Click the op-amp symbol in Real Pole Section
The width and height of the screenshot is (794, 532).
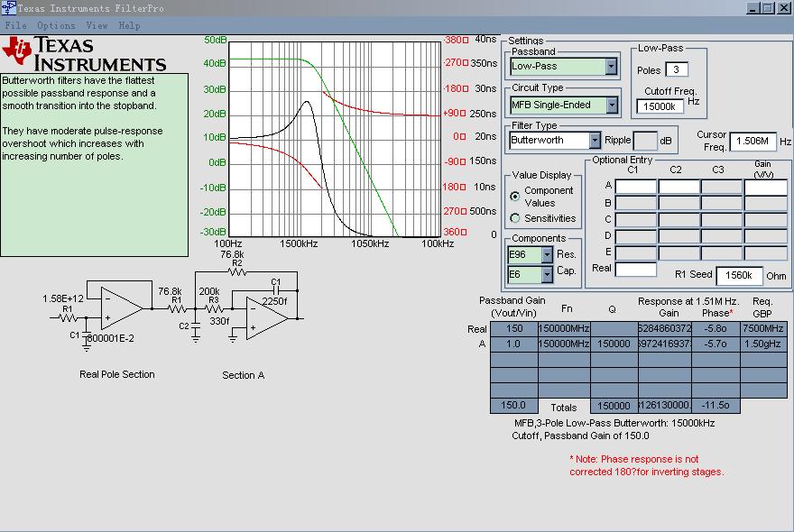click(x=121, y=306)
